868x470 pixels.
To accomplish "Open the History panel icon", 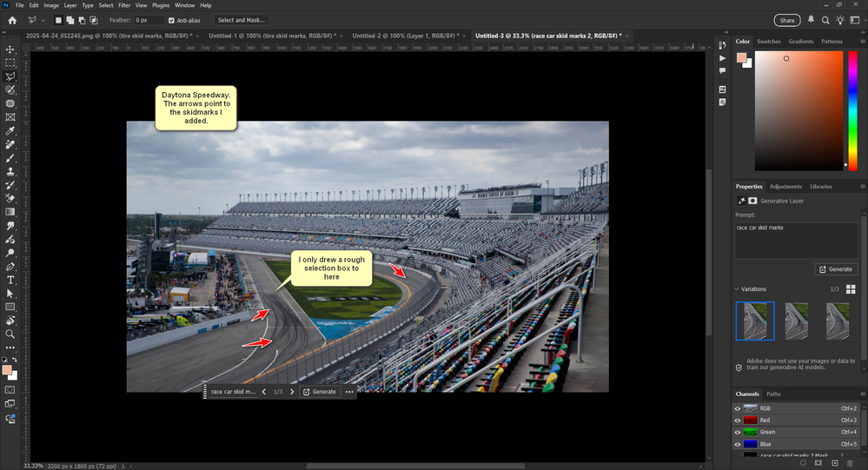I will click(x=722, y=45).
